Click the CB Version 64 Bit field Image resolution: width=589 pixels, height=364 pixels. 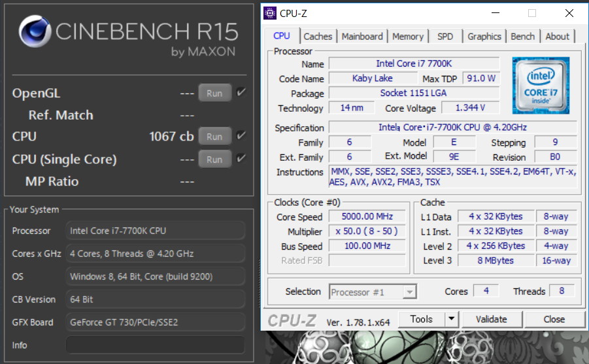[156, 299]
